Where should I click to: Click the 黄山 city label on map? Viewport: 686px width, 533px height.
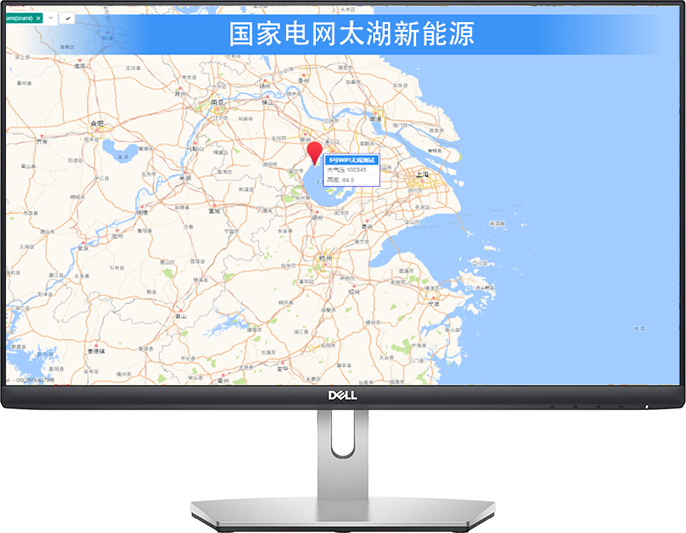coord(181,316)
